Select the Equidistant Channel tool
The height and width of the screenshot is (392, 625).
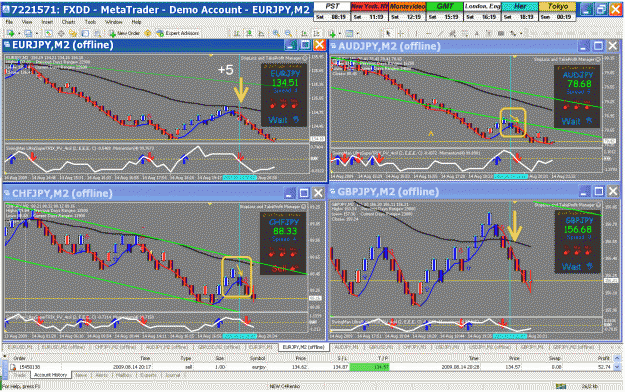coord(452,33)
